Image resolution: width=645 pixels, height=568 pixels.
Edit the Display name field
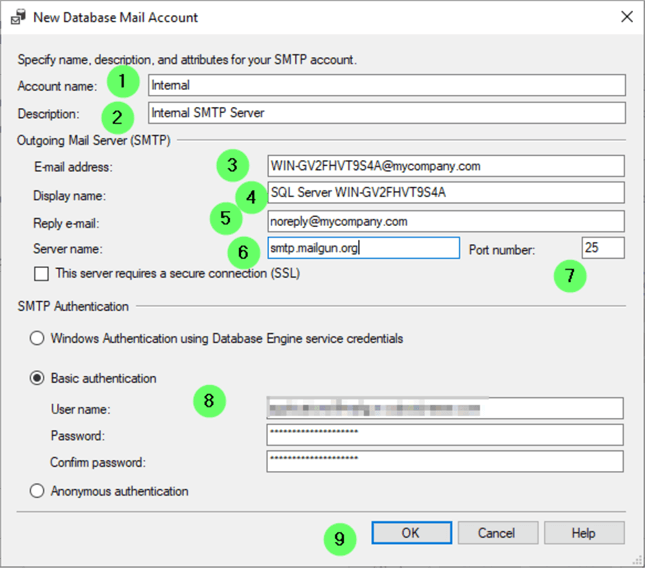click(x=445, y=193)
